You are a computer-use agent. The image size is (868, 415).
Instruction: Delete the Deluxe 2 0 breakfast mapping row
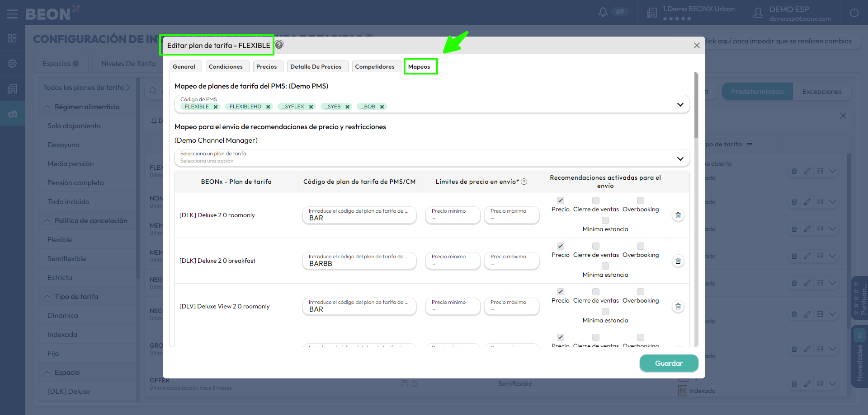[x=678, y=261]
